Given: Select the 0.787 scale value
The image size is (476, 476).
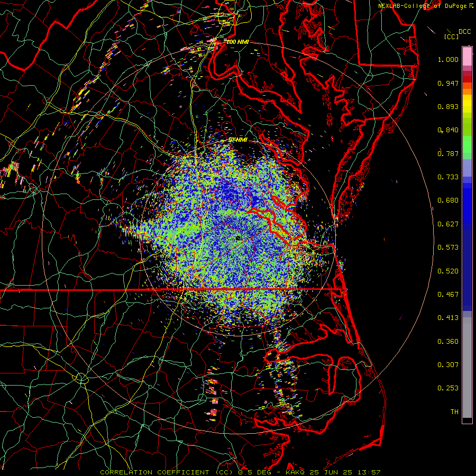Looking at the screenshot, I should 448,153.
